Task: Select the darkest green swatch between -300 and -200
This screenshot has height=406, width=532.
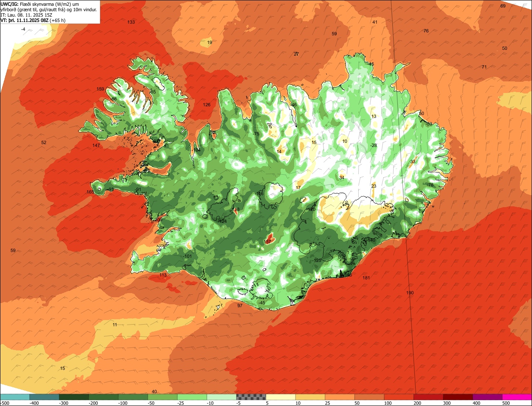Action: (74, 397)
